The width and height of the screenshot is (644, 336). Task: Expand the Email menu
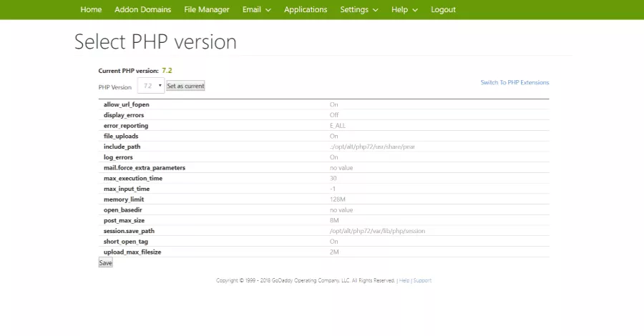point(256,9)
